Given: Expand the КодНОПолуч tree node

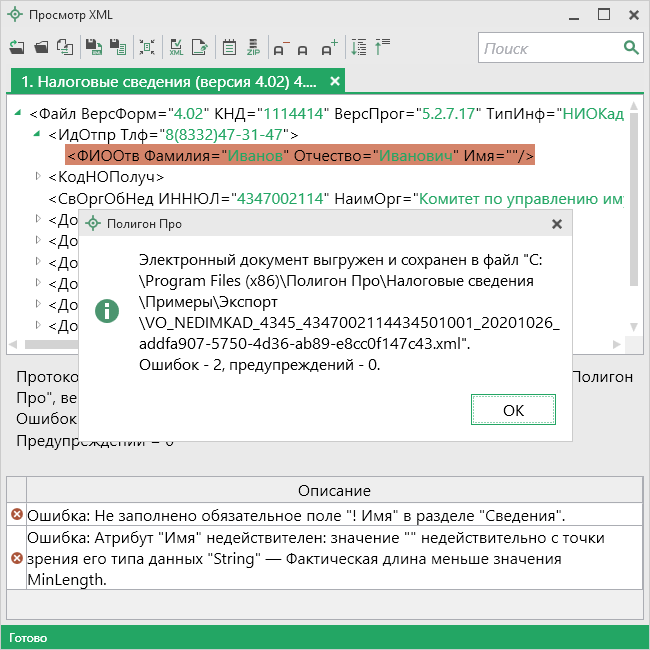Looking at the screenshot, I should tap(38, 177).
